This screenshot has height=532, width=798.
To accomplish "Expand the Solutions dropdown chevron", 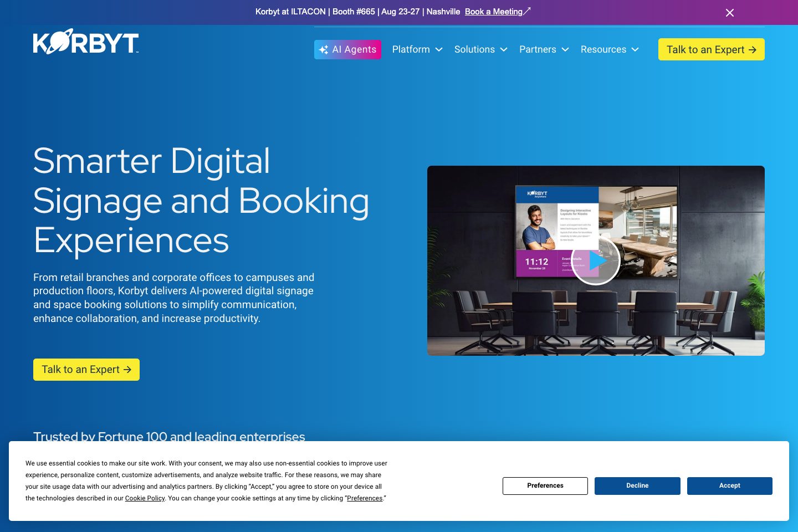I will point(504,50).
